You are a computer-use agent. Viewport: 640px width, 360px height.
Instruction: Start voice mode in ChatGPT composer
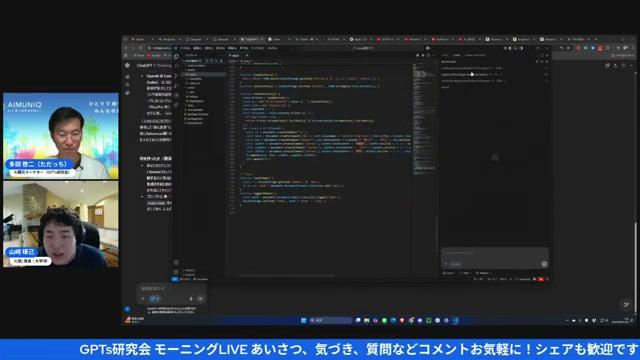click(x=200, y=299)
